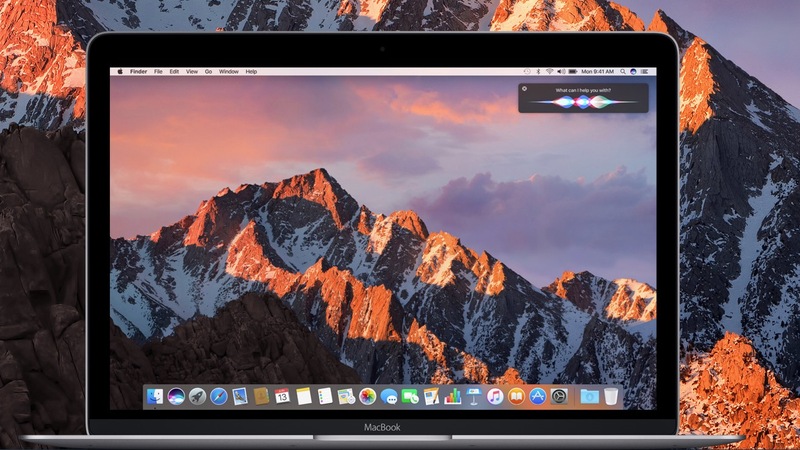Open Wi-Fi status in menu bar
The image size is (800, 450).
click(549, 72)
